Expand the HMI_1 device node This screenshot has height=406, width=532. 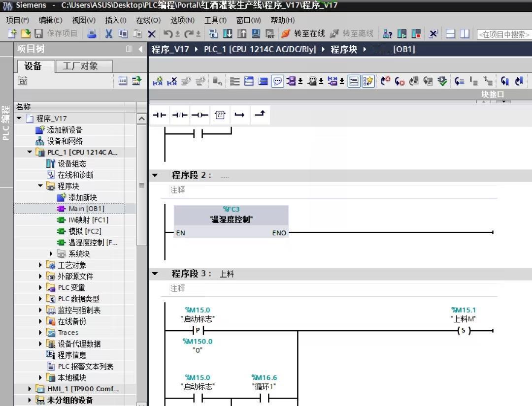(30, 389)
